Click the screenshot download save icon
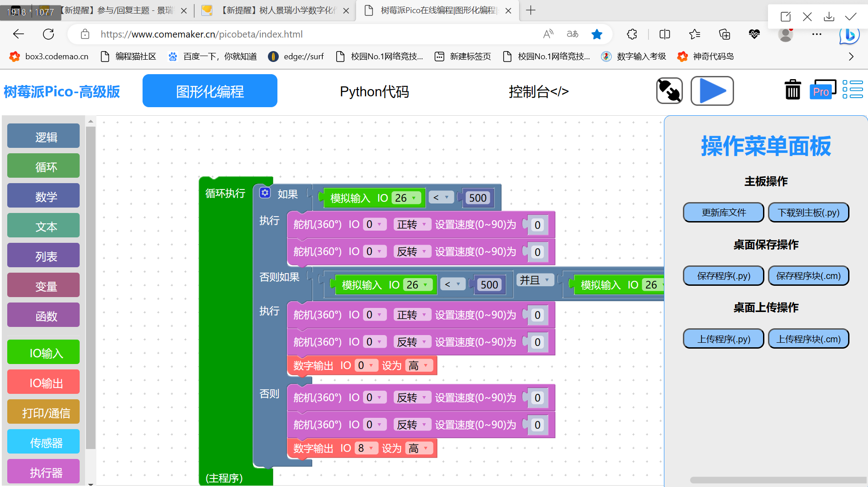This screenshot has width=868, height=487. tap(829, 17)
